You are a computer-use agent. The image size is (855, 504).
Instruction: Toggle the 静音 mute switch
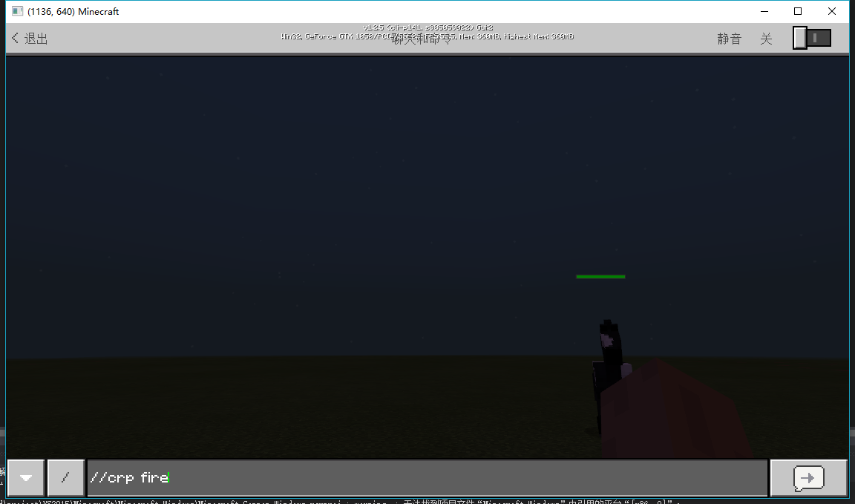pos(811,38)
